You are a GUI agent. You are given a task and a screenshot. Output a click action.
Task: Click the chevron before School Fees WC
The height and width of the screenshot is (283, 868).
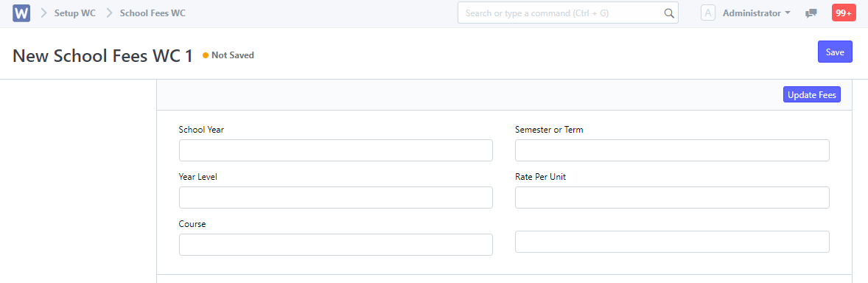click(110, 13)
